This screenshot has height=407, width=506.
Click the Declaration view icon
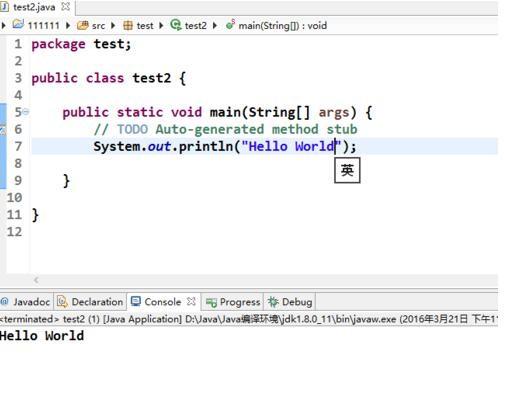62,302
